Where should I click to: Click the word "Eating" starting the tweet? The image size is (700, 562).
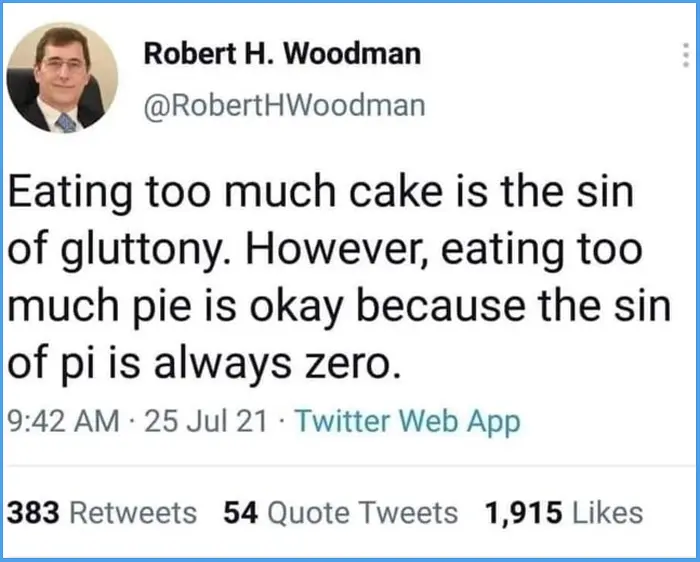click(x=66, y=193)
